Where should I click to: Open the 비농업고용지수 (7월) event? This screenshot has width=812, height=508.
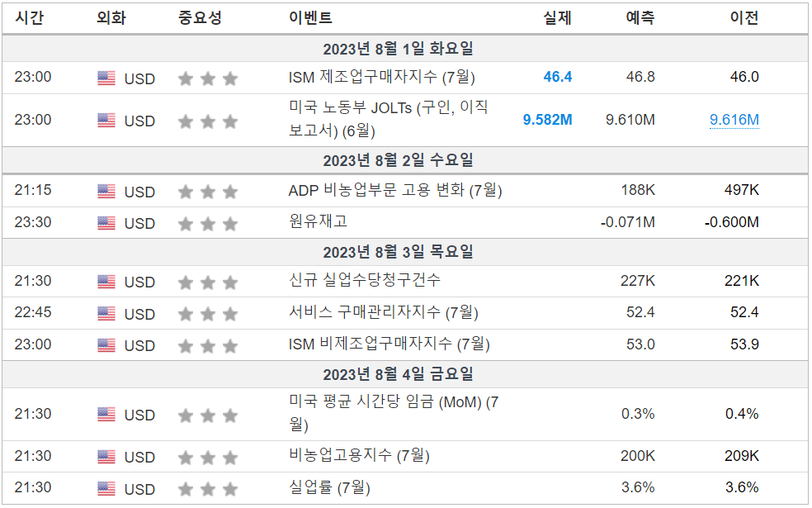(359, 456)
